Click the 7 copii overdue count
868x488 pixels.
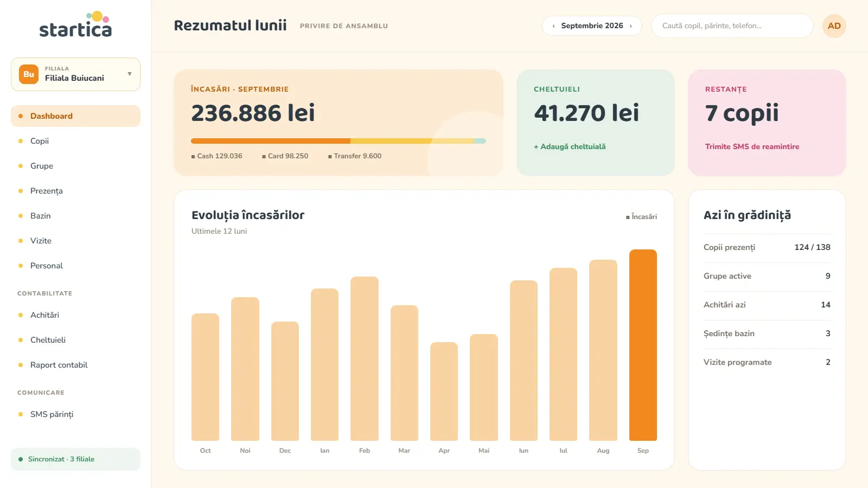pyautogui.click(x=742, y=113)
